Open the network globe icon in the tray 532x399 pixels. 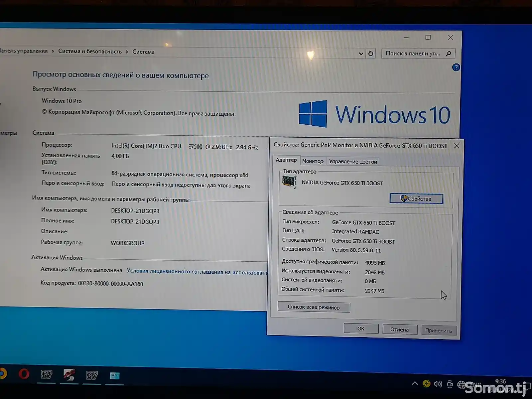[x=461, y=385]
